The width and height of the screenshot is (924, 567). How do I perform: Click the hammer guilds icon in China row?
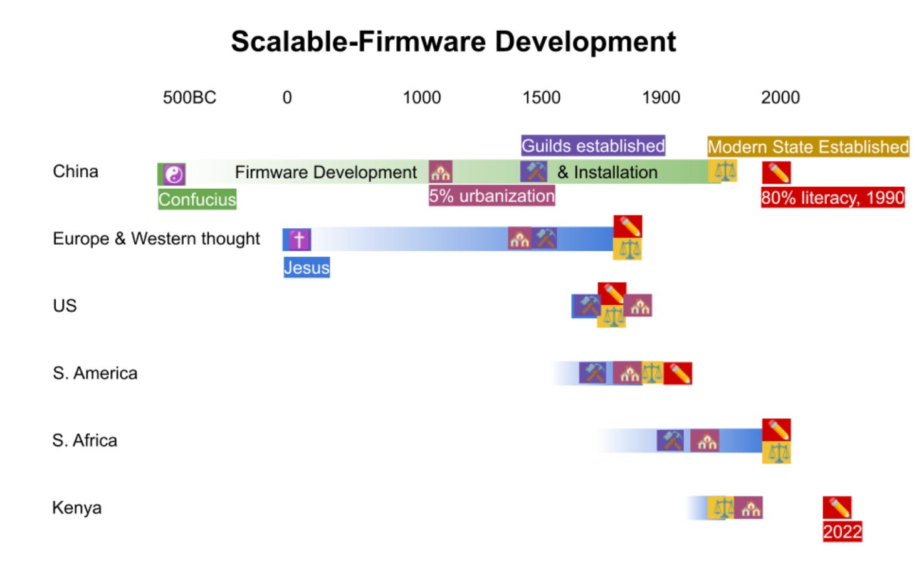tap(534, 171)
